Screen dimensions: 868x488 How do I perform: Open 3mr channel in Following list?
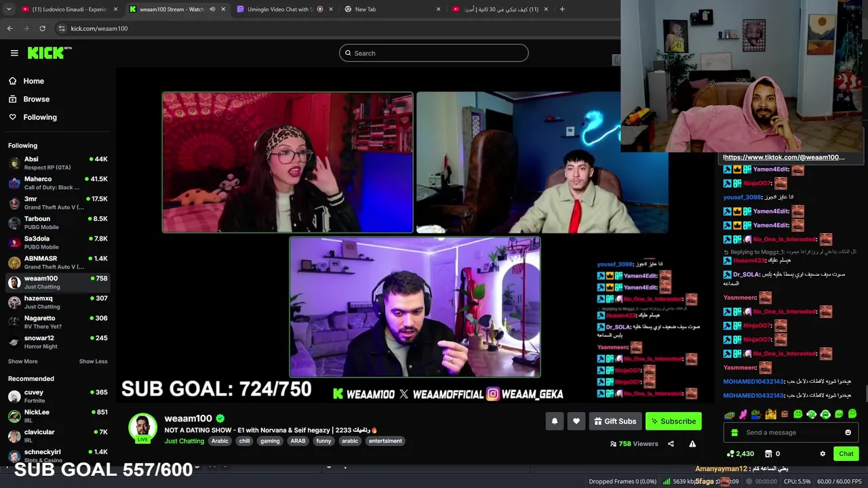[x=58, y=203]
